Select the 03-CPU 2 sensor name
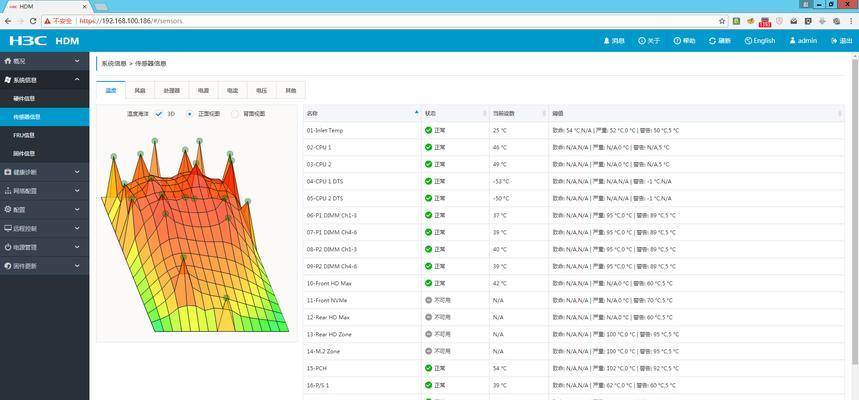The height and width of the screenshot is (400, 859). pyautogui.click(x=319, y=164)
